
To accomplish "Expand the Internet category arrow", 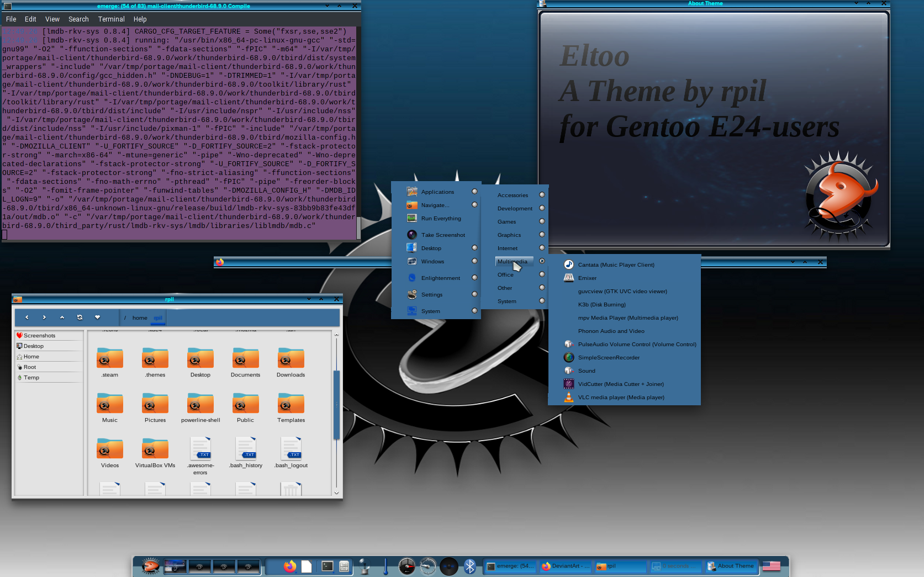I will 542,248.
